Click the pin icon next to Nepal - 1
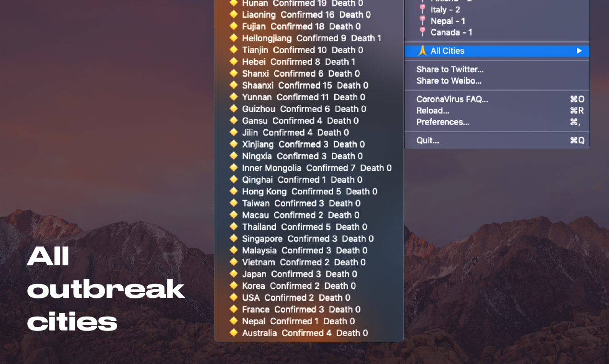 [x=422, y=21]
